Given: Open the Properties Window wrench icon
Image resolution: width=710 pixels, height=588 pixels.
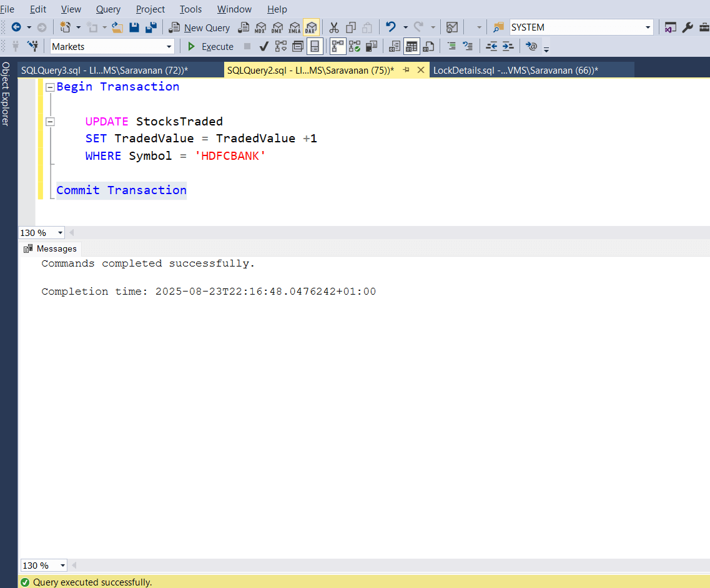Looking at the screenshot, I should [x=688, y=27].
